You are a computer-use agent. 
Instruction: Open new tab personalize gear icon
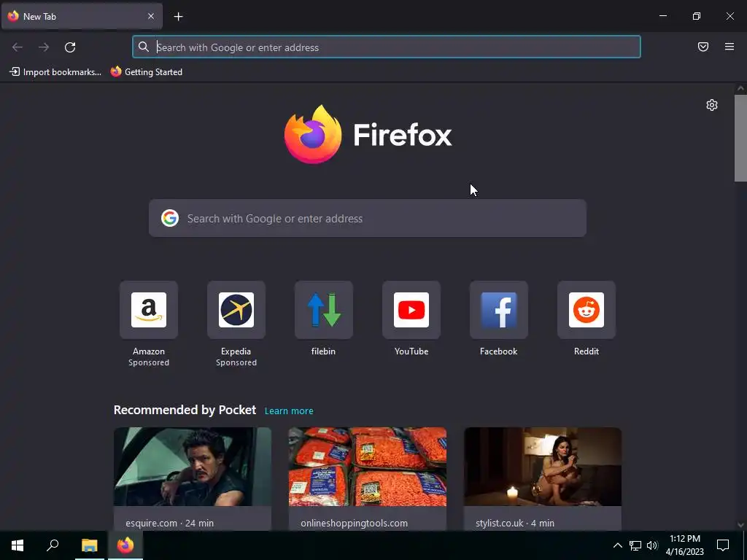point(711,105)
